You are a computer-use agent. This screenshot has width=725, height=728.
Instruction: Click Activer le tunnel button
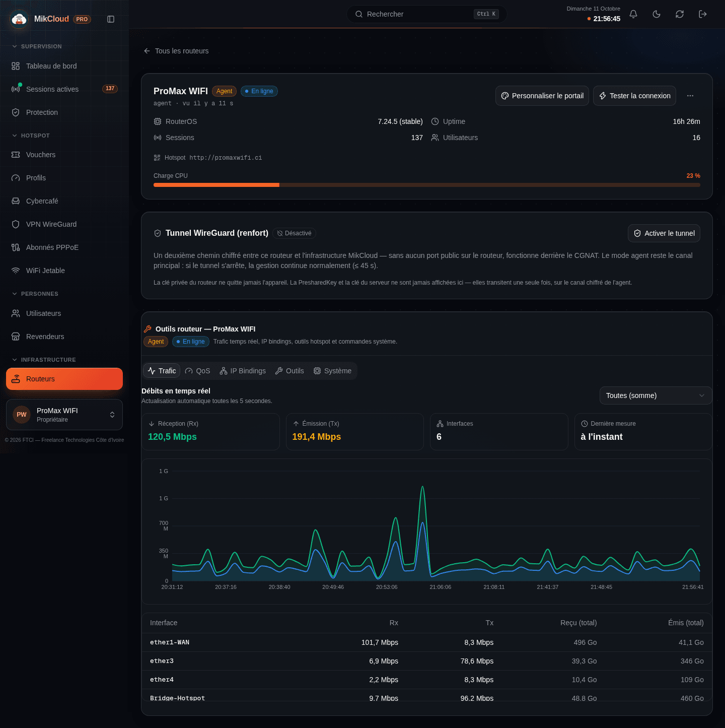click(x=664, y=233)
